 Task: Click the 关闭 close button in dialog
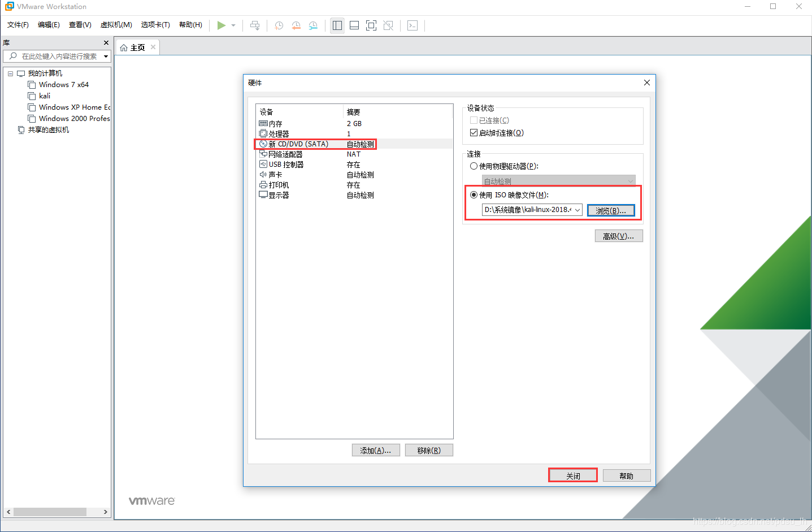(573, 476)
